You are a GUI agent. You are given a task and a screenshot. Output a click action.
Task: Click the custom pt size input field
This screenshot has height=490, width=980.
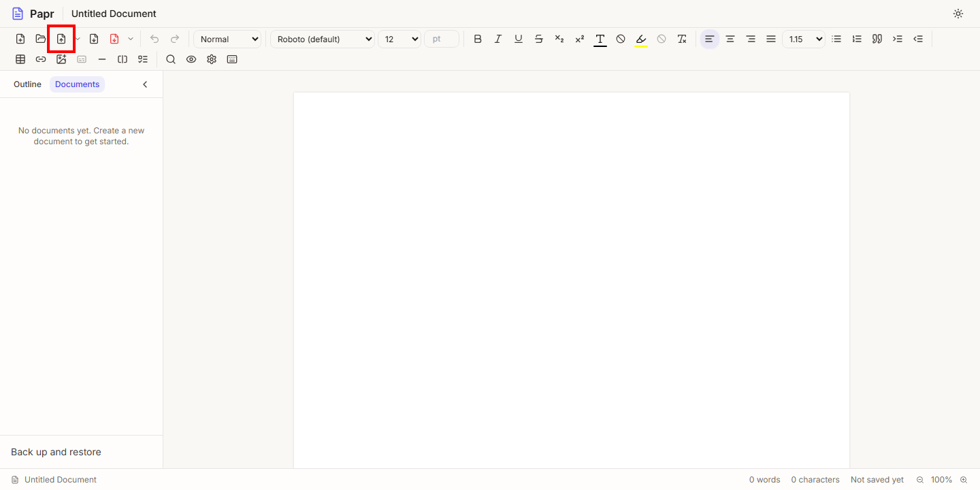pos(442,39)
